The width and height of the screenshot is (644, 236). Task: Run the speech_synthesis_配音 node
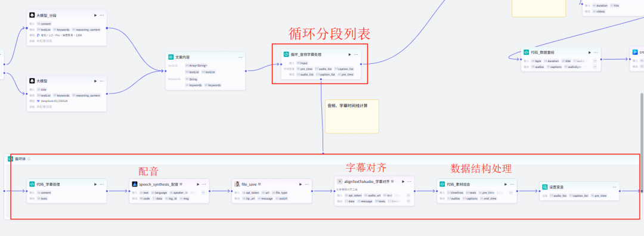(x=198, y=184)
